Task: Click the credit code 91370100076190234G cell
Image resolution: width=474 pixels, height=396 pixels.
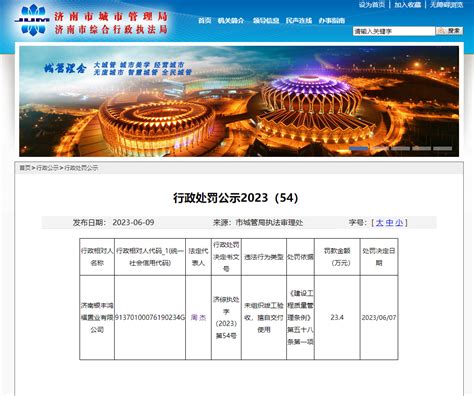Action: pos(150,318)
